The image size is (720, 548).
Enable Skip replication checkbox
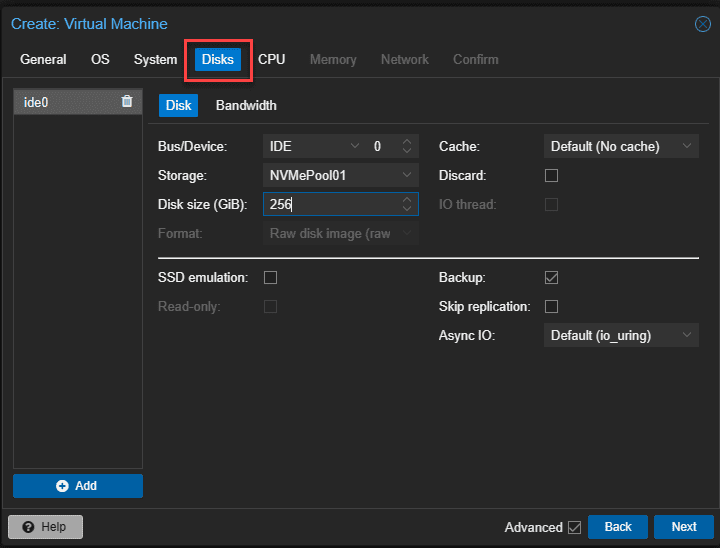[x=551, y=306]
